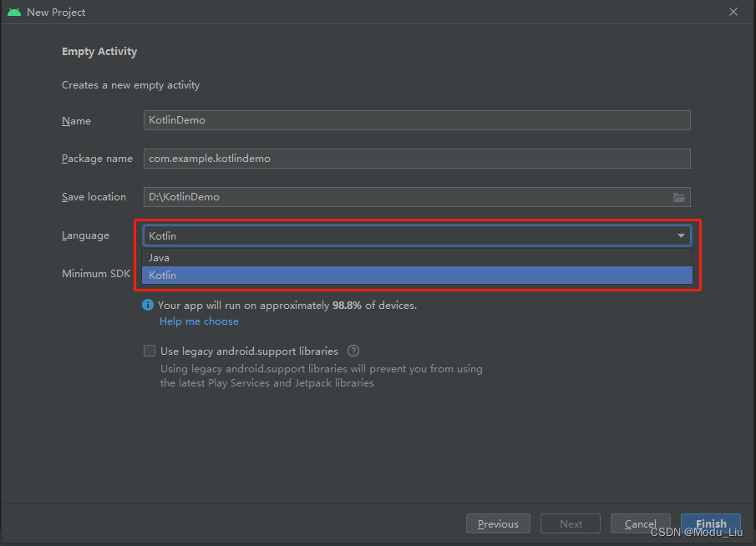The width and height of the screenshot is (756, 546).
Task: Select Java from the Language list
Action: pos(417,258)
